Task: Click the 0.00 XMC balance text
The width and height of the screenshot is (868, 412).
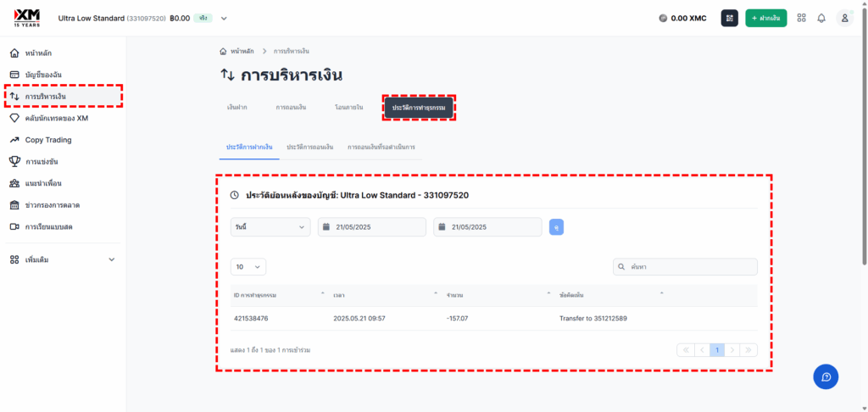Action: click(x=688, y=19)
